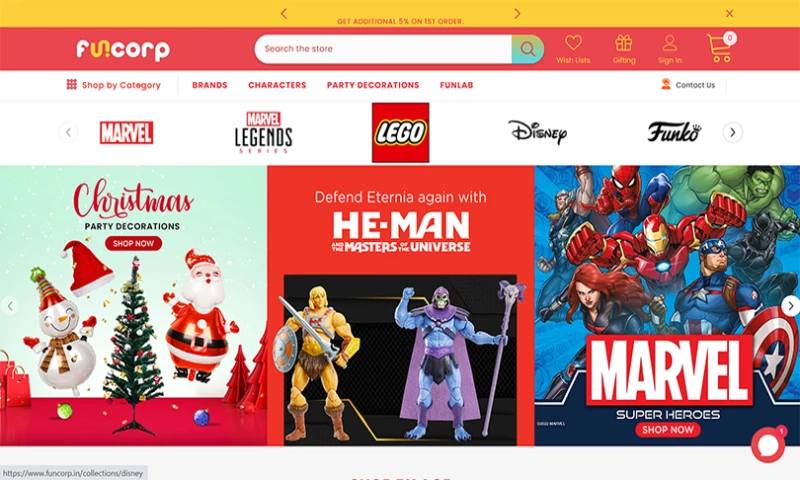This screenshot has width=800, height=480.
Task: Dismiss the yellow promo banner
Action: coord(730,13)
